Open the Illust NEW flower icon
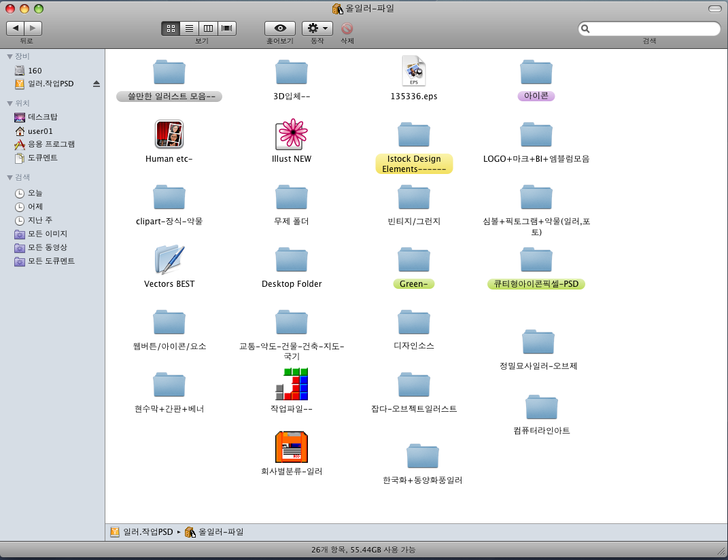Screen dimensions: 728x560 (292, 134)
